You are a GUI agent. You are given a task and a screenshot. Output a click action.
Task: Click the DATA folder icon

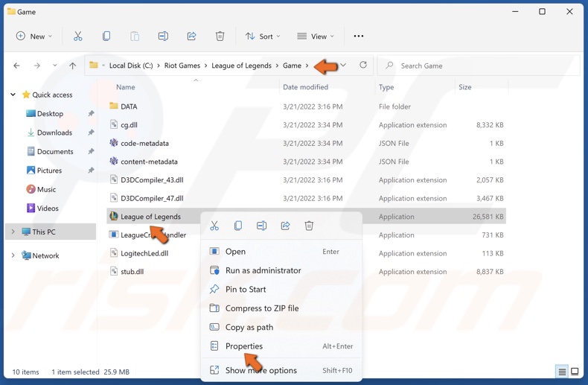pyautogui.click(x=114, y=106)
